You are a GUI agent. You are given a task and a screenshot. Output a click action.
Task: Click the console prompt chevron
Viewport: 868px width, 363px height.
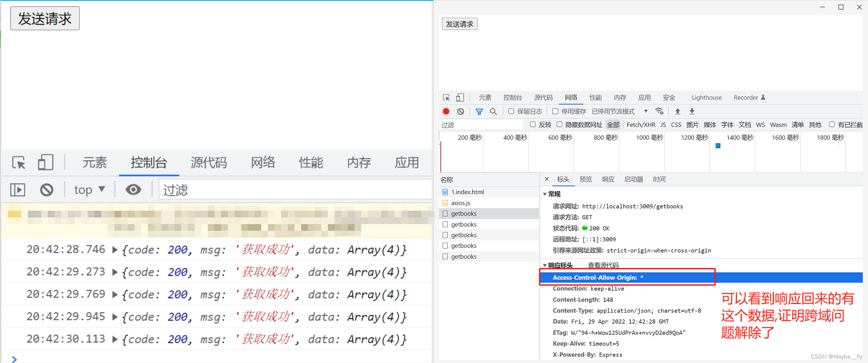tap(14, 359)
